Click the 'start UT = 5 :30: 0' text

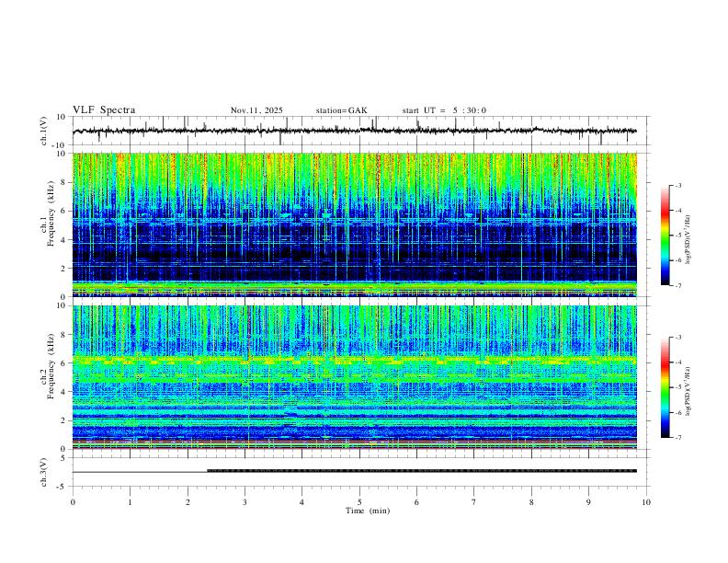tap(444, 110)
